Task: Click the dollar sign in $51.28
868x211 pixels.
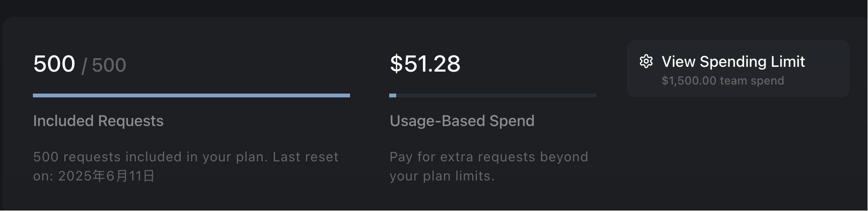Action: tap(396, 64)
